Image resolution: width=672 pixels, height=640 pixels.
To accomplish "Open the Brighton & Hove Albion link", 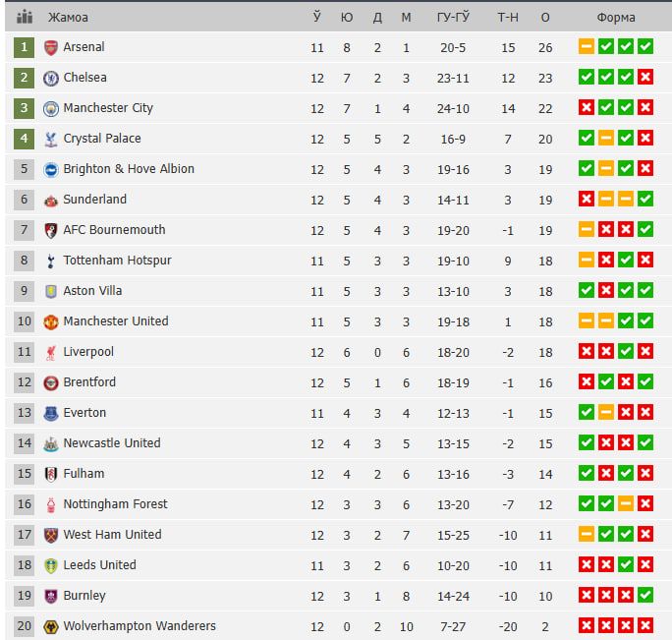I will click(129, 169).
